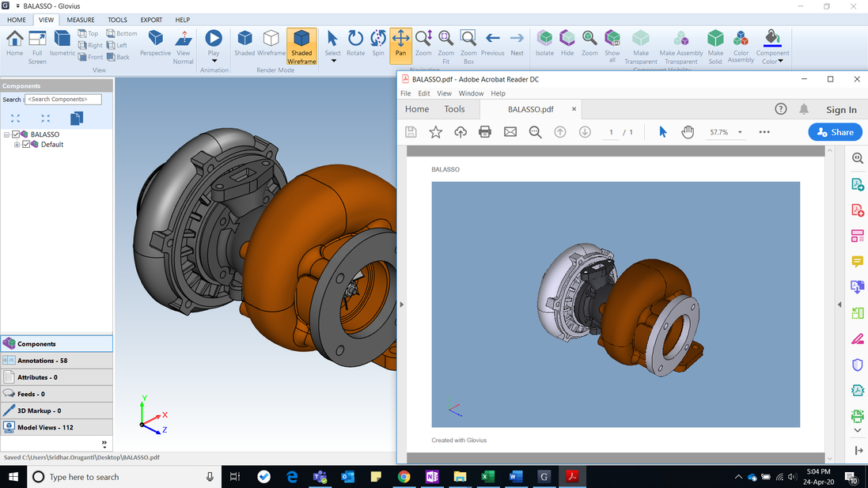Expand the Default tree node
The width and height of the screenshot is (868, 488).
pos(17,145)
